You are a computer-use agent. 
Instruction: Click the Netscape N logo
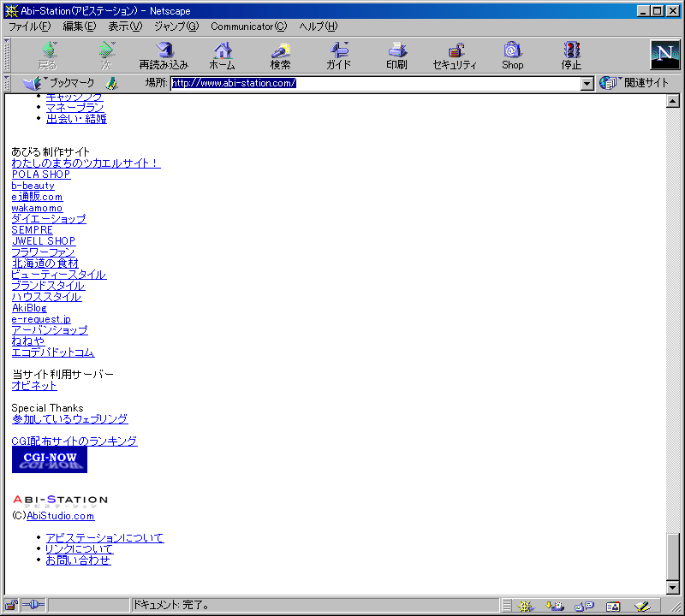(x=665, y=55)
